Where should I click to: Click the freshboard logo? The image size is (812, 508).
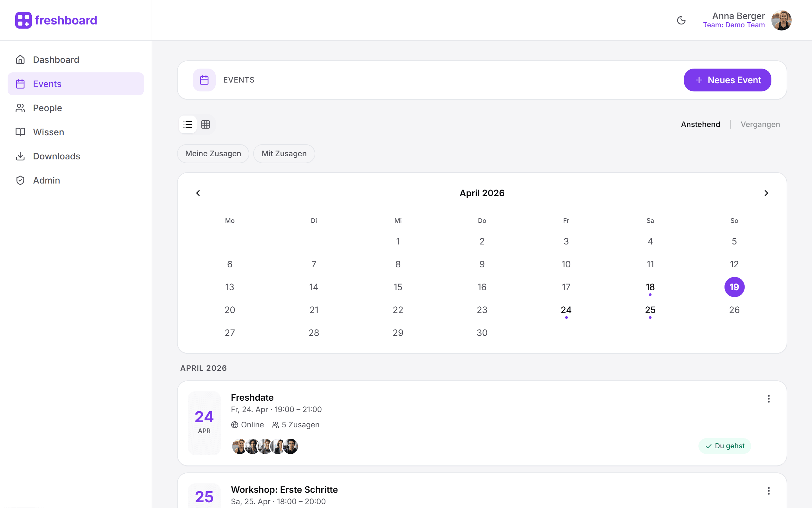point(56,20)
